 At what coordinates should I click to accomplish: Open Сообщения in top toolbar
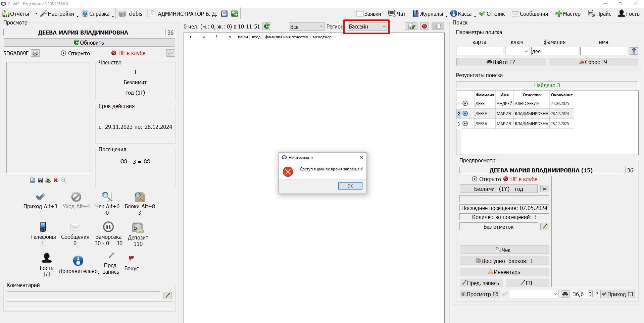click(x=530, y=14)
